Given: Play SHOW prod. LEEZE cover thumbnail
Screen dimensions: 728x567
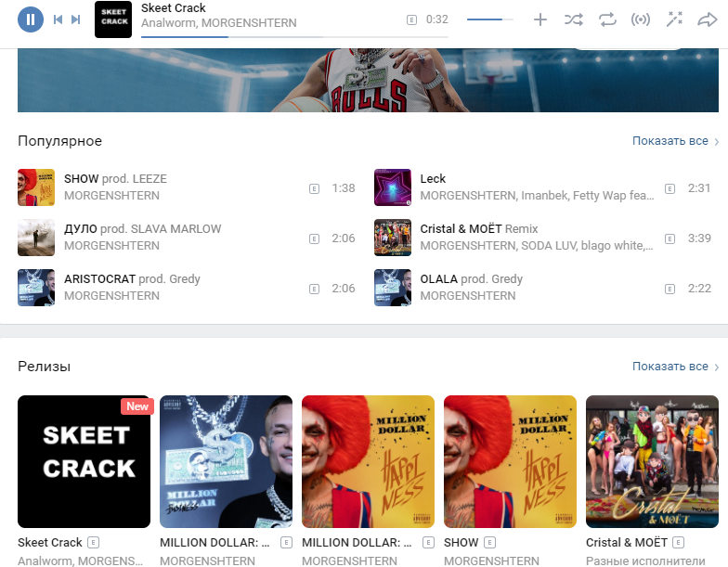Looking at the screenshot, I should 36,187.
